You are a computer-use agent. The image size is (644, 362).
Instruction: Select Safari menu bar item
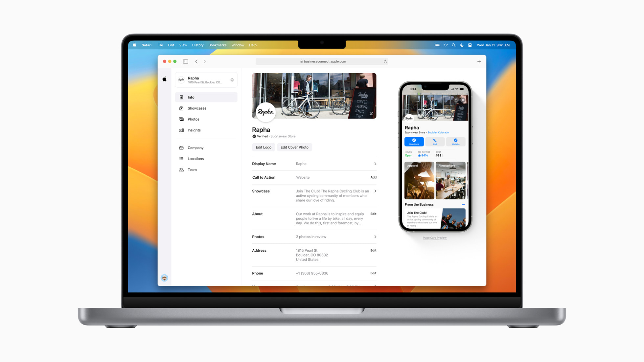147,45
